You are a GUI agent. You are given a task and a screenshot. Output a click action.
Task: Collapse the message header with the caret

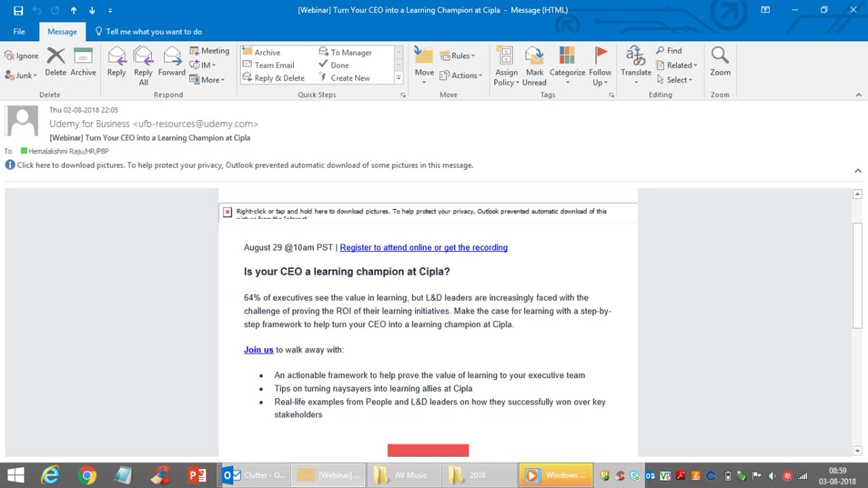tap(858, 171)
